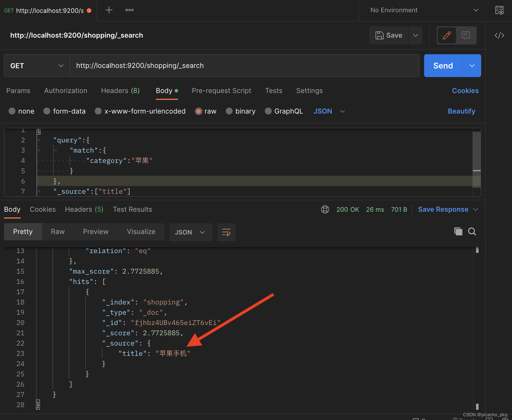Search within the response using magnifier icon
The height and width of the screenshot is (420, 512).
click(472, 231)
